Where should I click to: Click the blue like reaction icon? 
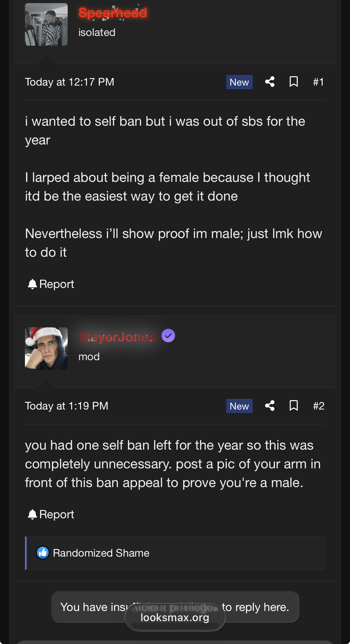coord(43,553)
